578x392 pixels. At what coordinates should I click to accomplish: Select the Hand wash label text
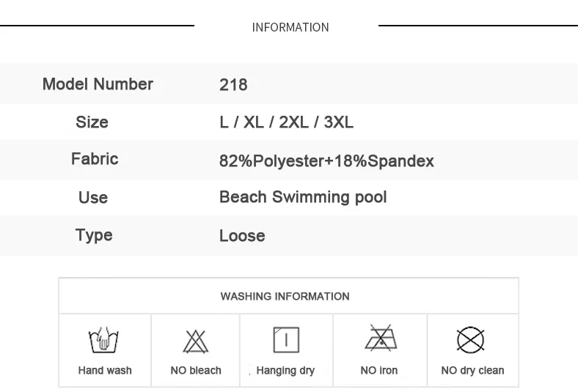pyautogui.click(x=105, y=370)
